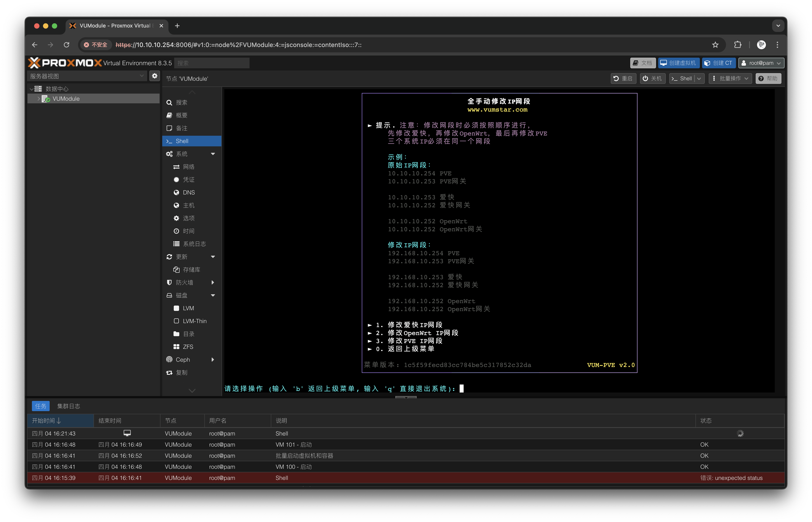Open the Shell button dropdown arrow
Viewport: 812px width, 522px height.
[699, 78]
